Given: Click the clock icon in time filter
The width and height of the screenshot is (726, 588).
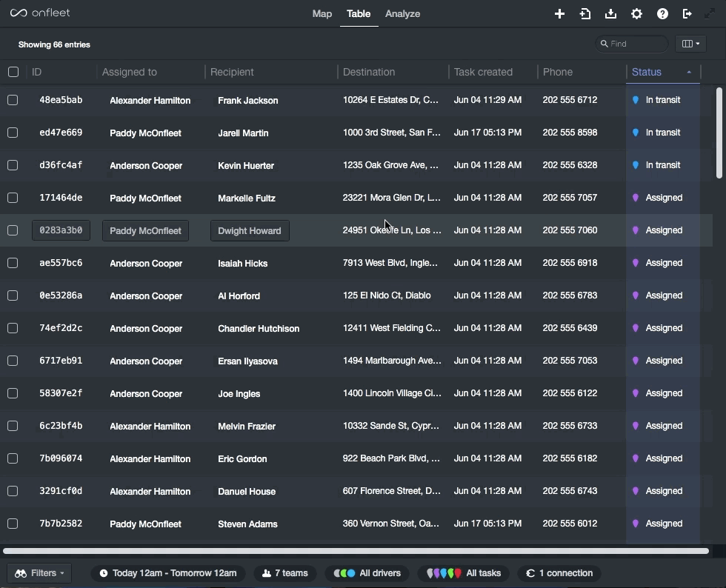Looking at the screenshot, I should [x=104, y=573].
